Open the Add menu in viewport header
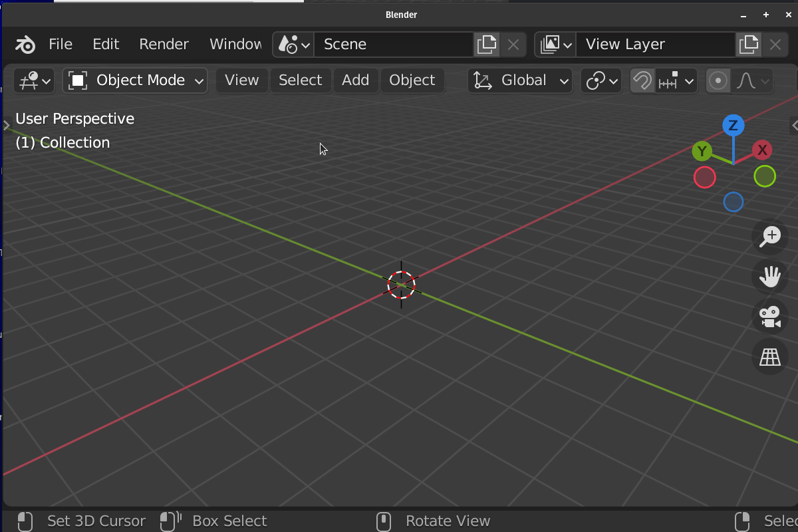This screenshot has width=798, height=532. pos(356,80)
